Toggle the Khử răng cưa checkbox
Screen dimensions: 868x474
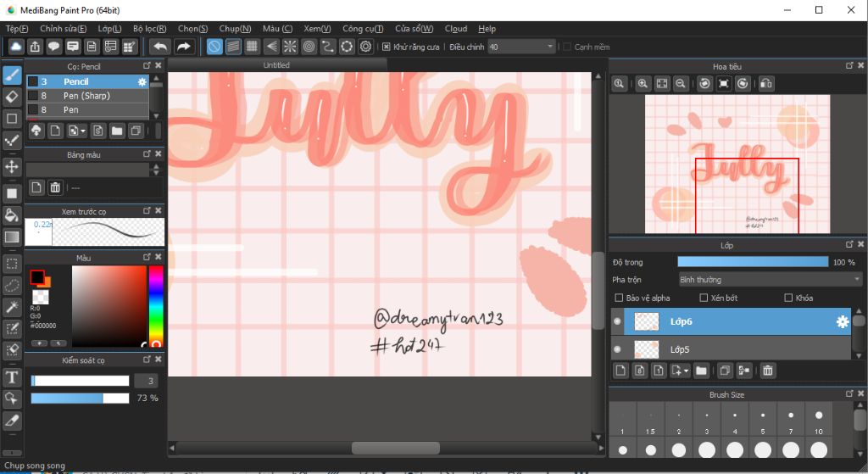pos(387,47)
